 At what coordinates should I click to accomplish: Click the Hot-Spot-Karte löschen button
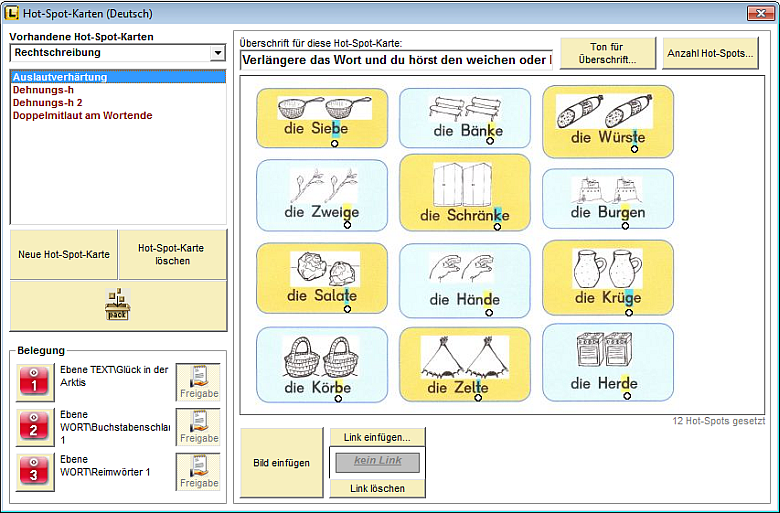tap(172, 254)
